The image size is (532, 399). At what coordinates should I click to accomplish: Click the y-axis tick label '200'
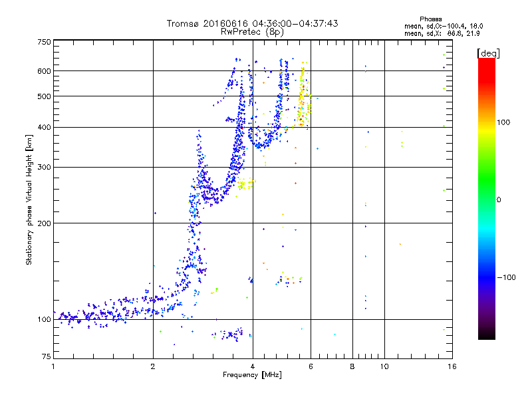pyautogui.click(x=45, y=223)
